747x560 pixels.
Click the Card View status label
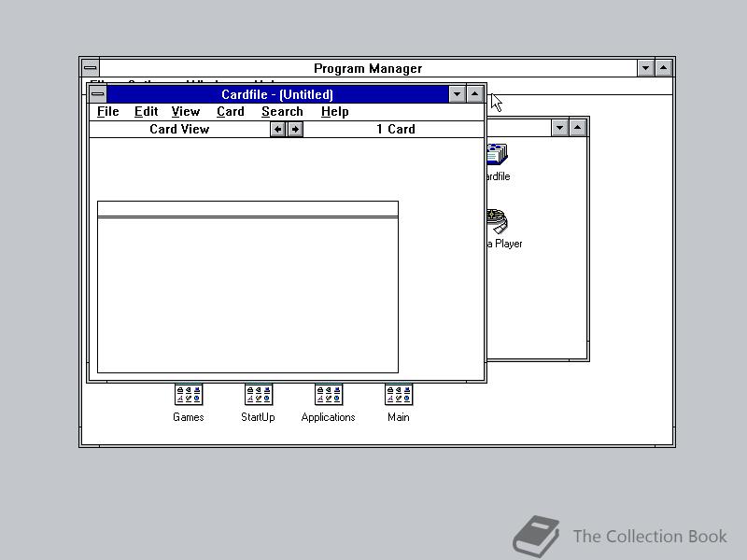pyautogui.click(x=179, y=129)
